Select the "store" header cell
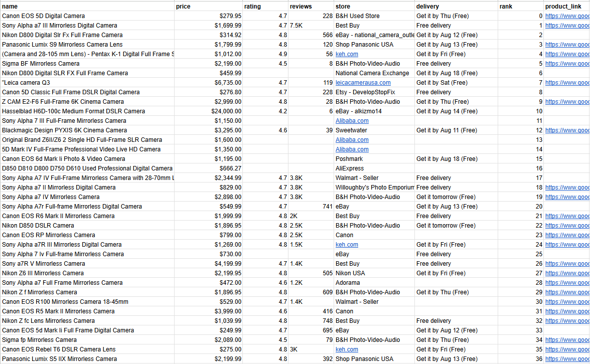 coord(374,7)
